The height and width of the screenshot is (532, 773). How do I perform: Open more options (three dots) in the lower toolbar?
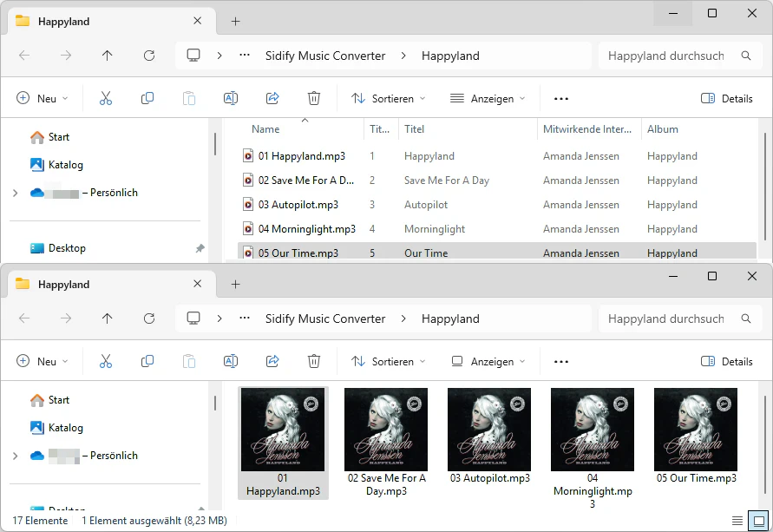coord(561,361)
